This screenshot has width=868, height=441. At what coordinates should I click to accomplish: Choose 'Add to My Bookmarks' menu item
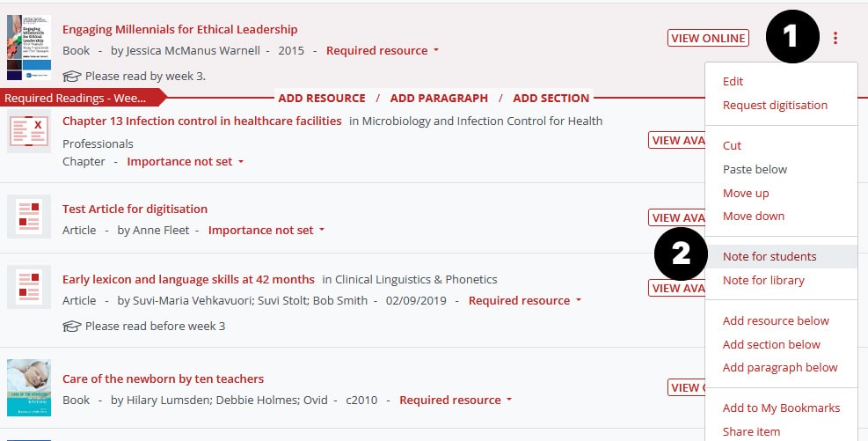tap(781, 408)
